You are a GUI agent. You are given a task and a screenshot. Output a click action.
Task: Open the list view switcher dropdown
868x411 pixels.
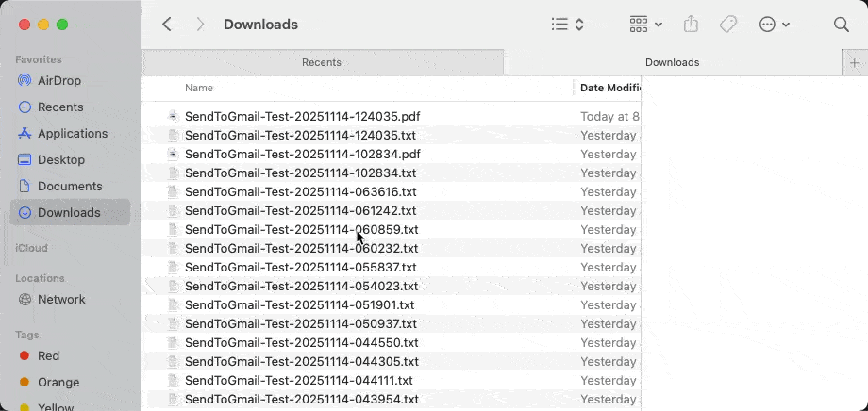(567, 25)
